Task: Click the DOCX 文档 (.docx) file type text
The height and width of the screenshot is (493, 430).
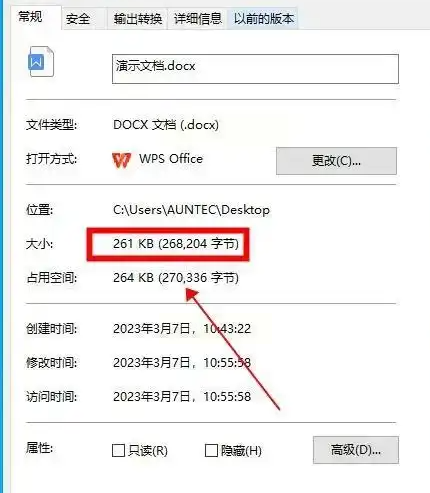Action: click(x=166, y=125)
